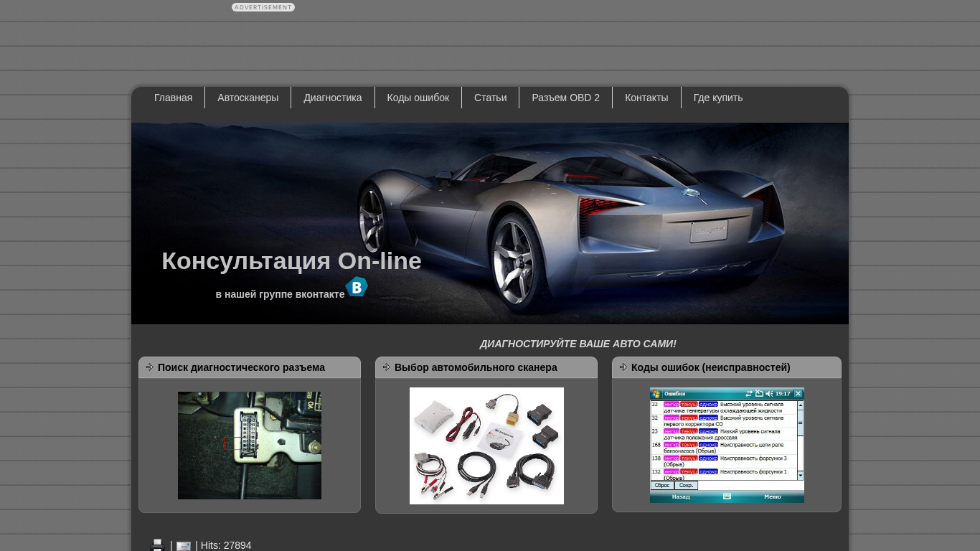The width and height of the screenshot is (980, 551).
Task: Click arrow icon beside Выбор автомобильного сканера
Action: click(x=386, y=367)
